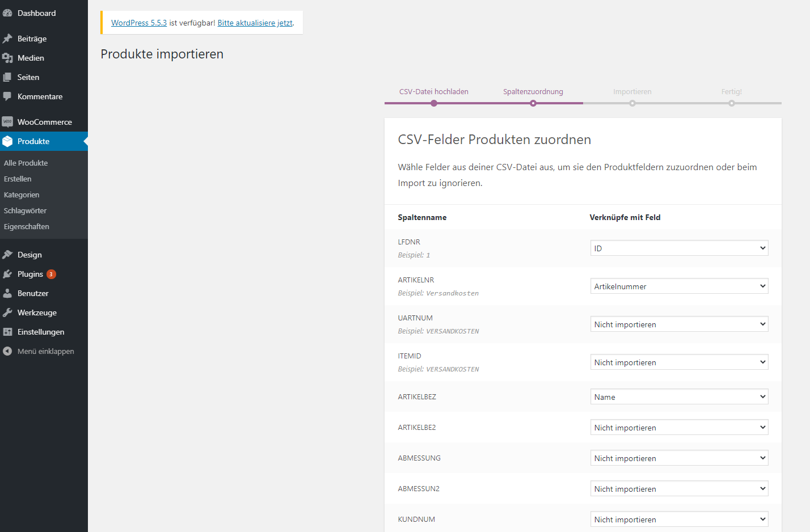Click the Dashboard gauge icon
Screen dimensions: 810x532
click(x=7, y=13)
